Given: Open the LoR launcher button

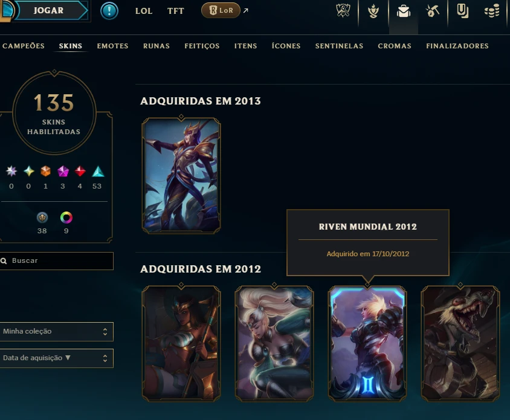Looking at the screenshot, I should tap(221, 10).
